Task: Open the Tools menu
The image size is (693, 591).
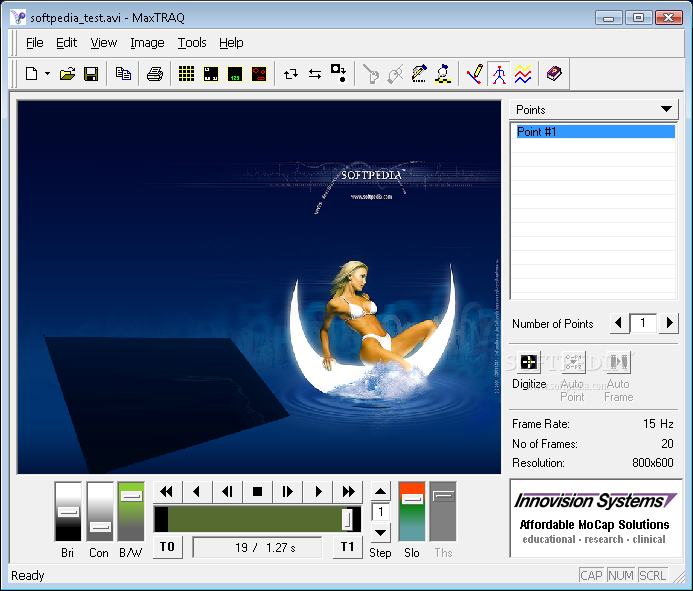Action: coord(192,43)
